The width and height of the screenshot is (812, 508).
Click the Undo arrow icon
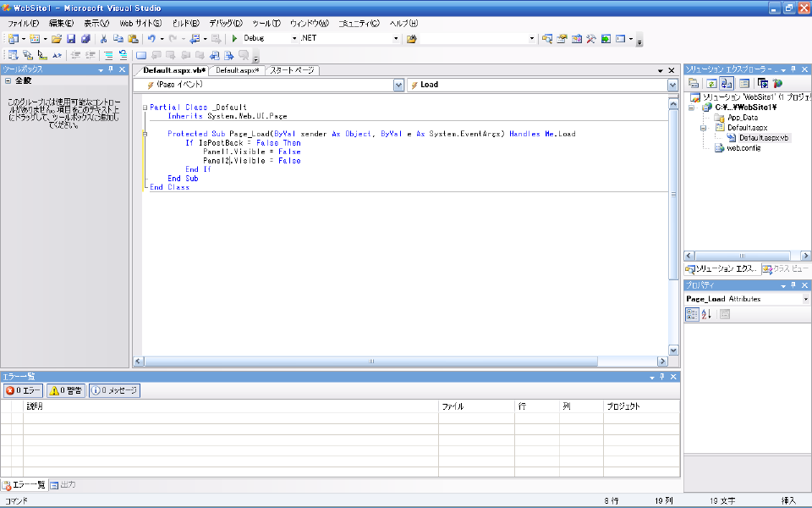[151, 39]
